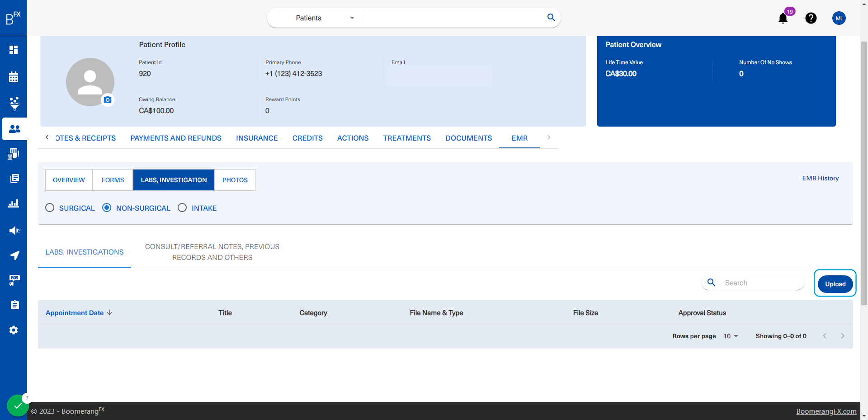Open the reports bar chart icon in the sidebar
Screen dimensions: 868x420
coord(14,203)
